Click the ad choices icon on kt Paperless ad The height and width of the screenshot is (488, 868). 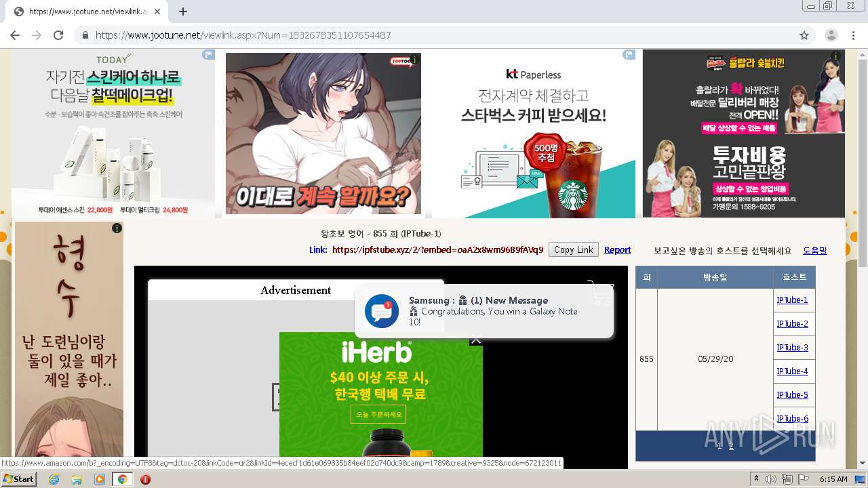point(629,55)
